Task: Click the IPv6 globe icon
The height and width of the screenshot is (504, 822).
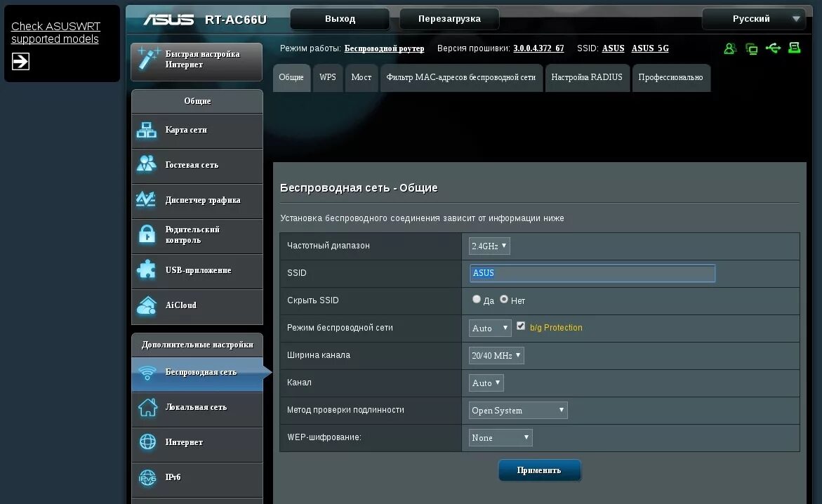Action: tap(147, 477)
